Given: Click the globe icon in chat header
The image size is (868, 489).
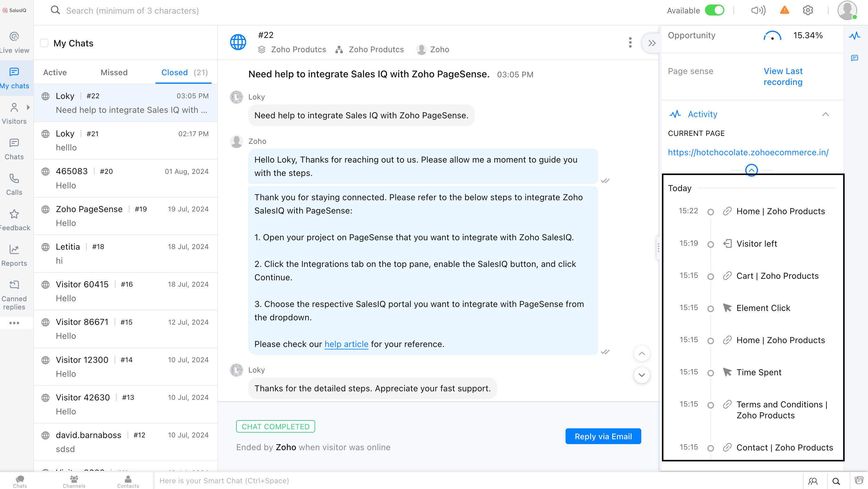Looking at the screenshot, I should click(x=238, y=42).
